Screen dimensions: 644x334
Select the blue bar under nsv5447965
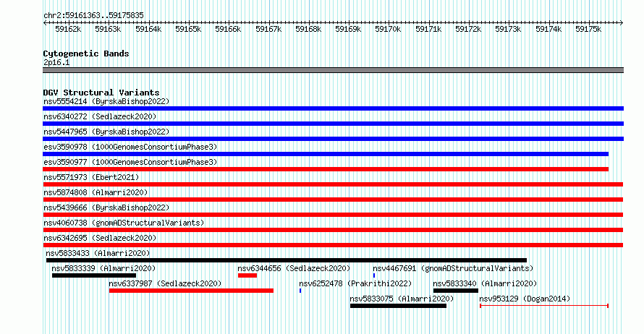(x=333, y=139)
